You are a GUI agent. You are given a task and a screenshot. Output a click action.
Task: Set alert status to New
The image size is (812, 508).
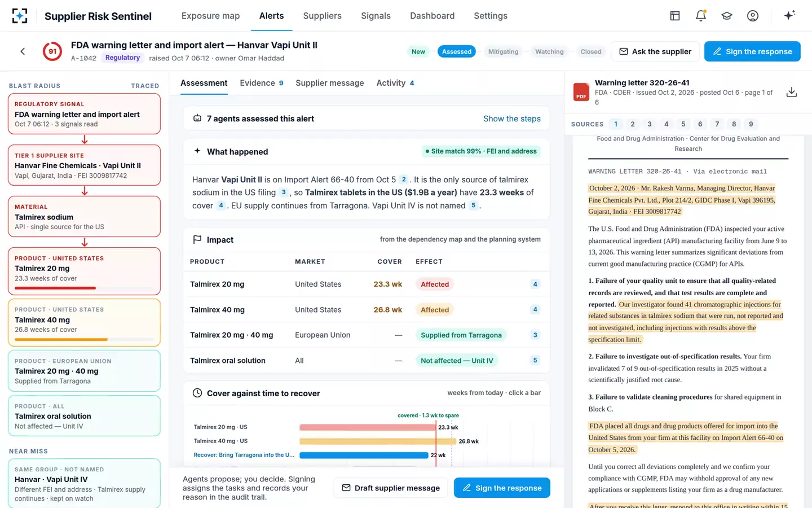point(418,51)
